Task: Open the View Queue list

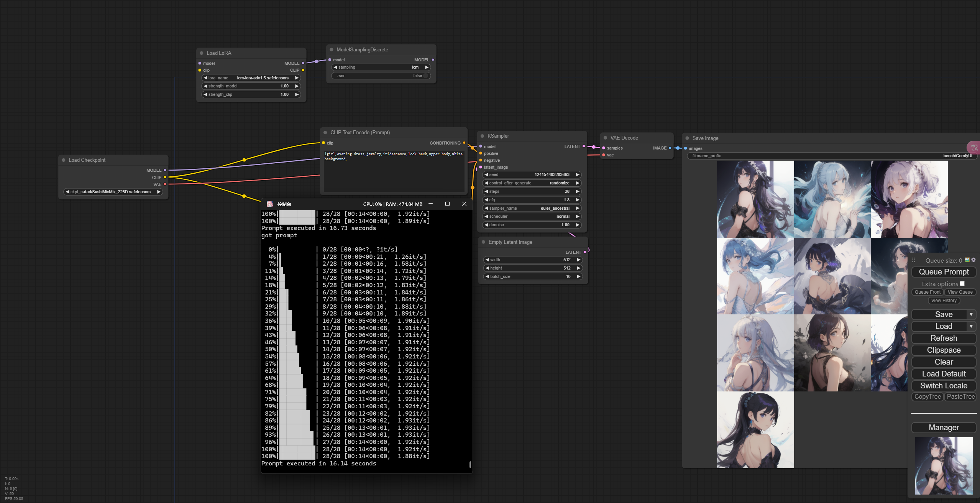Action: pos(960,292)
